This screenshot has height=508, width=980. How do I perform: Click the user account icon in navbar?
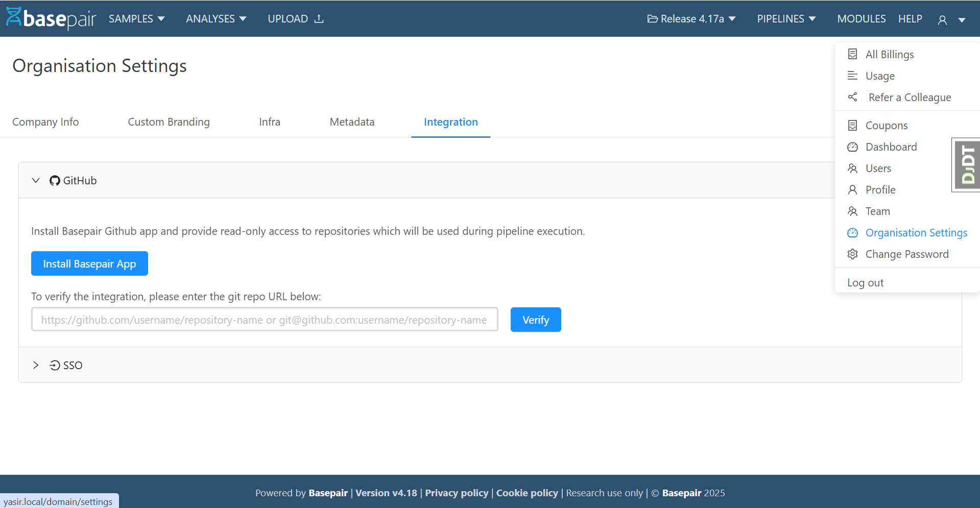click(x=942, y=20)
